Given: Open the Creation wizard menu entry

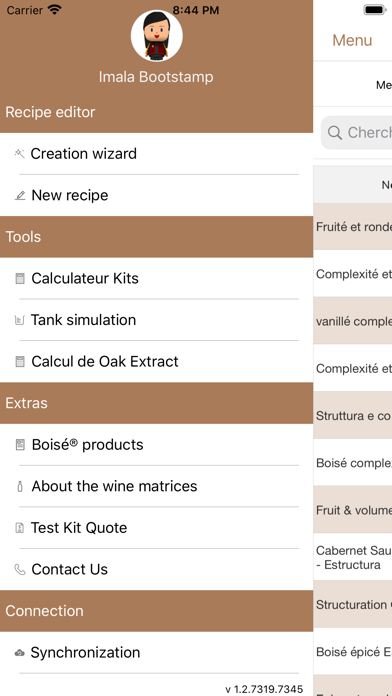Looking at the screenshot, I should [x=157, y=154].
